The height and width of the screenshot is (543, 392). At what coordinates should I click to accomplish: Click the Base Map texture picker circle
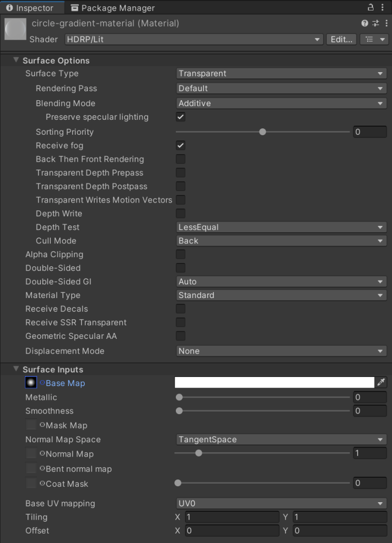pyautogui.click(x=42, y=383)
